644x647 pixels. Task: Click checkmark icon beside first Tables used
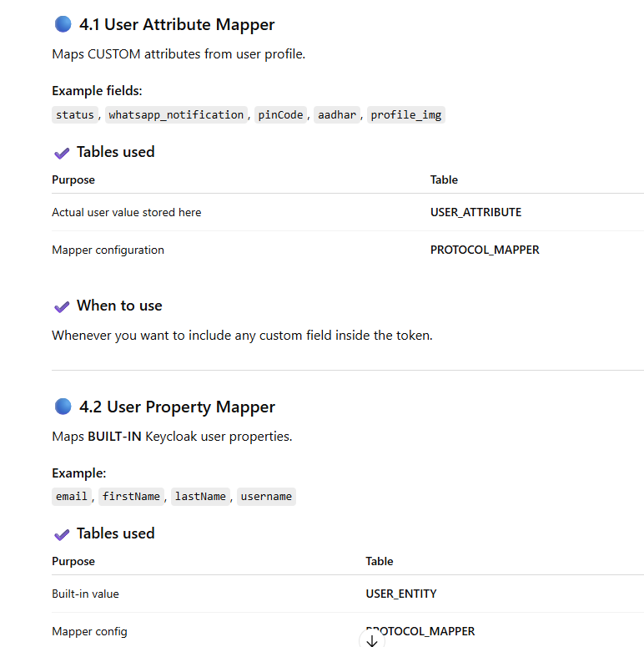click(61, 153)
